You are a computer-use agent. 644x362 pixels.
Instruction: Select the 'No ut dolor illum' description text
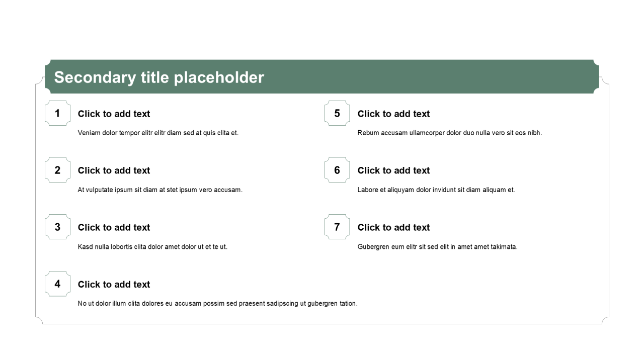217,304
